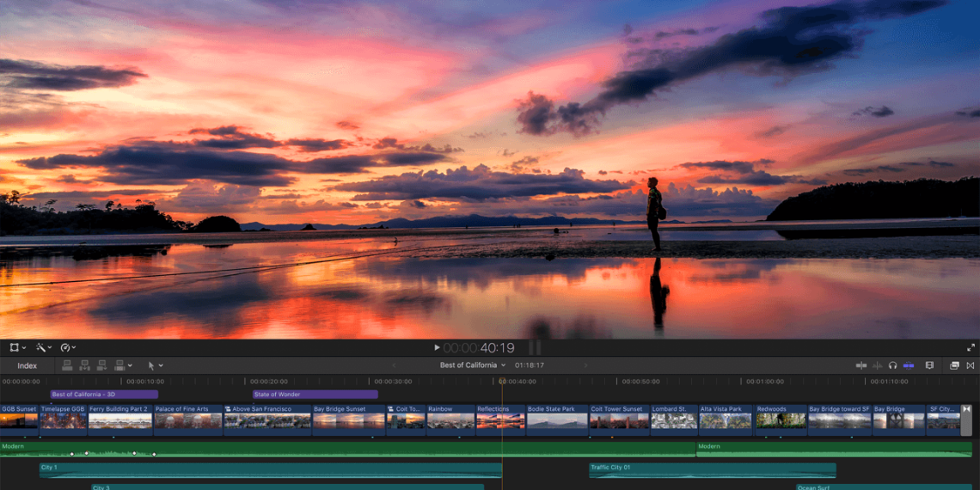The height and width of the screenshot is (490, 980).
Task: Open the Best of California project dropdown
Action: tap(473, 365)
